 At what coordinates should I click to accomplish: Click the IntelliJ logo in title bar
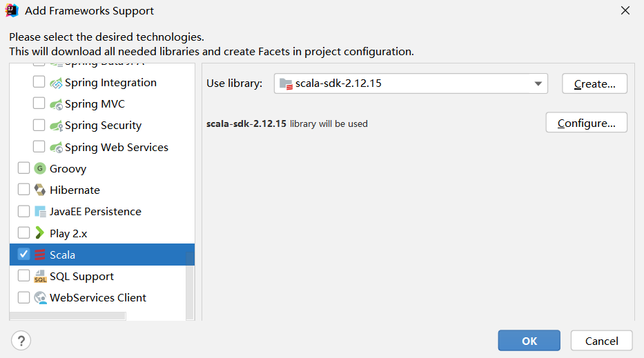(12, 10)
